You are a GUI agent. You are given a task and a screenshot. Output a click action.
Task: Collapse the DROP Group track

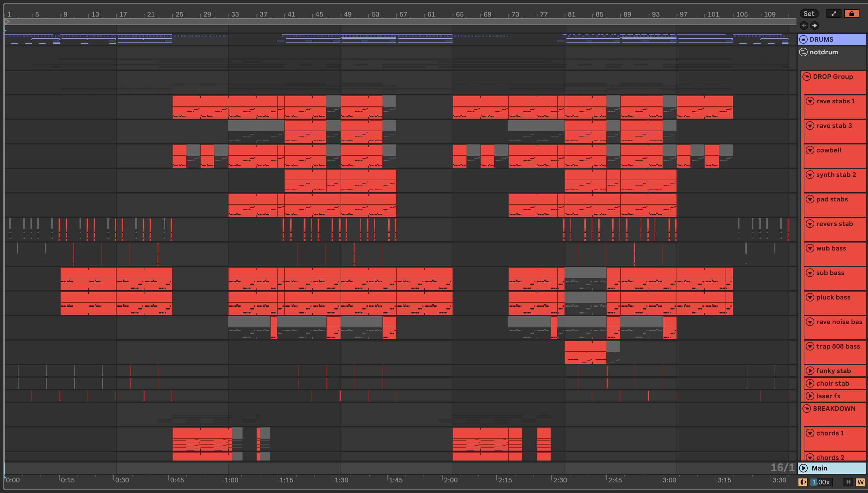pos(807,77)
